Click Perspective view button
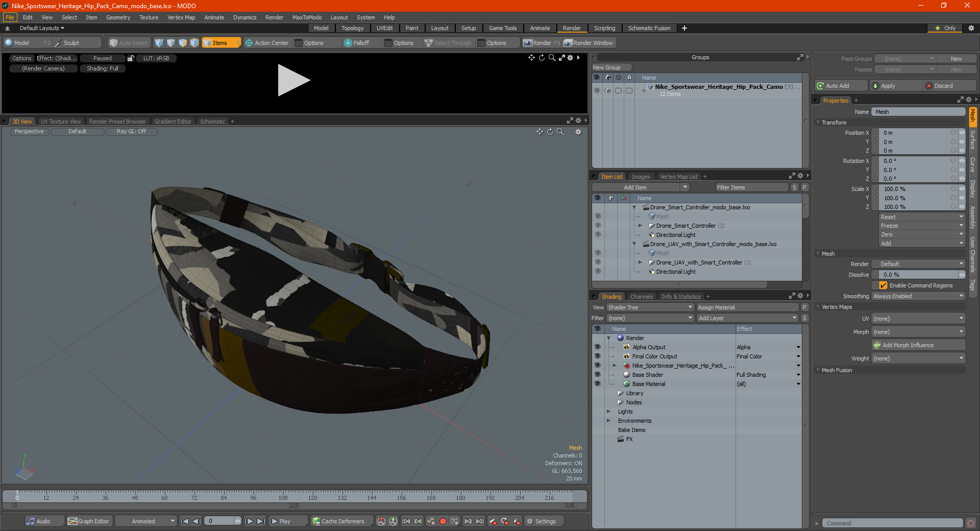The height and width of the screenshot is (531, 980). click(29, 132)
